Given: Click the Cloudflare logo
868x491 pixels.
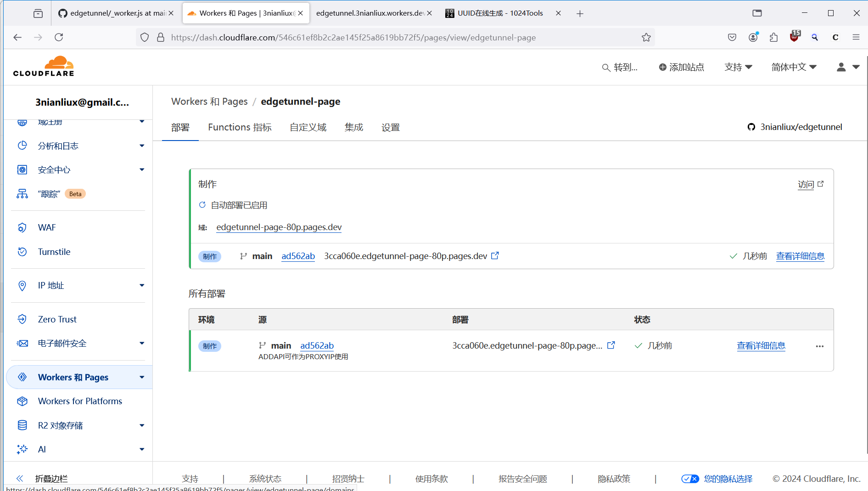Looking at the screenshot, I should [x=44, y=66].
